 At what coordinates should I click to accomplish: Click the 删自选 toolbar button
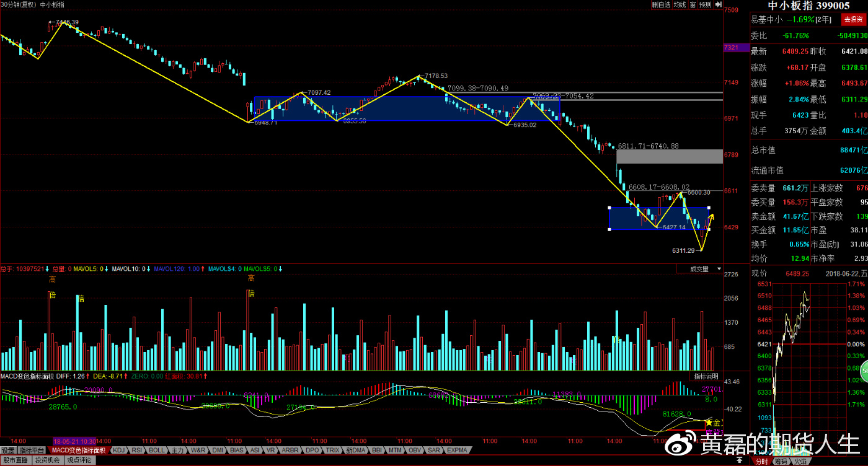pos(661,5)
